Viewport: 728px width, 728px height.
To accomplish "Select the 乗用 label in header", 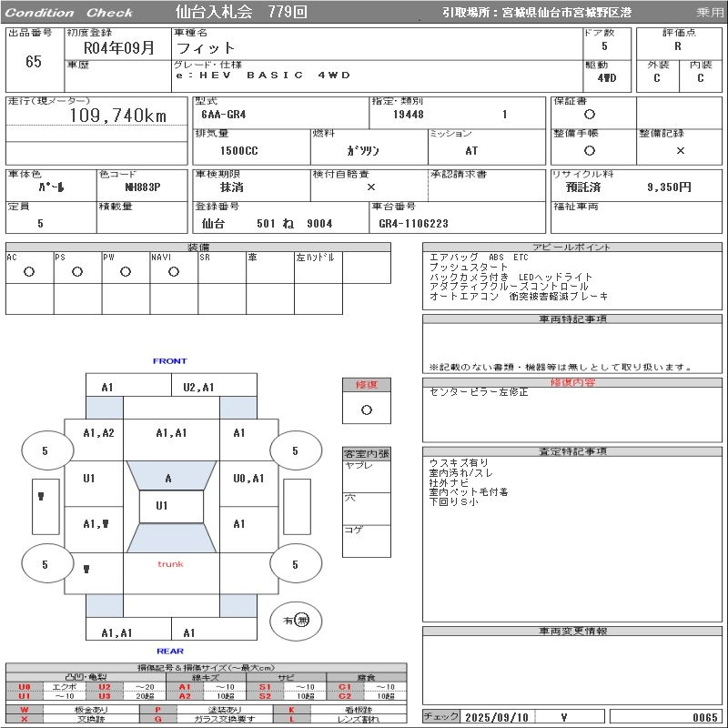I will (710, 13).
